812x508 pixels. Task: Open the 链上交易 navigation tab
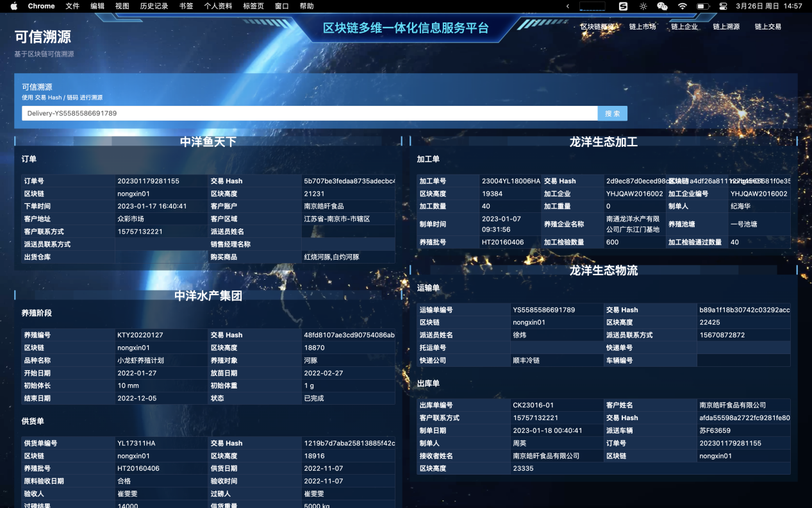(768, 27)
